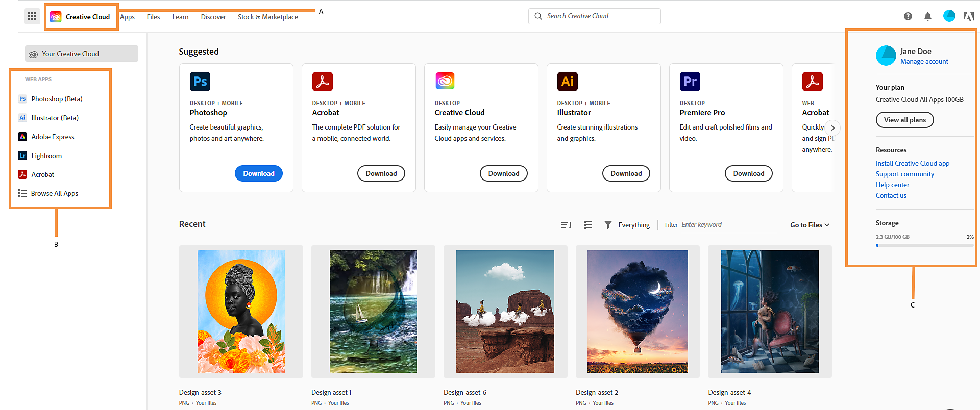Click the profile avatar in top bar
Viewport: 980px width, 410px height.
click(949, 16)
